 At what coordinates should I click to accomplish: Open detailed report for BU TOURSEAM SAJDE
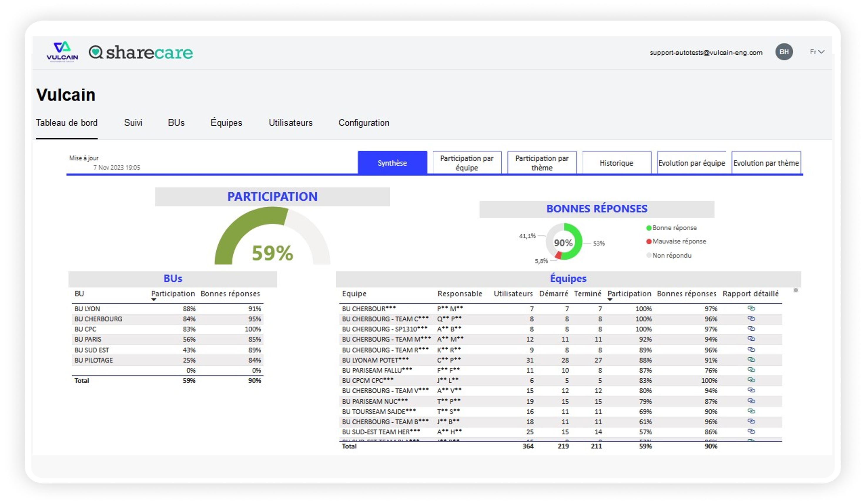tap(751, 411)
